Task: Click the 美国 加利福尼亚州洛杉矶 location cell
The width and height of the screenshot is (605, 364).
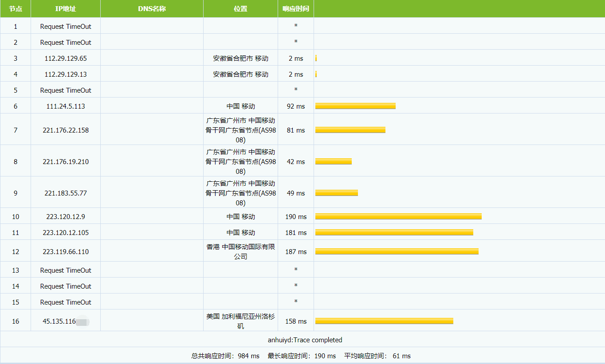Action: [x=240, y=321]
